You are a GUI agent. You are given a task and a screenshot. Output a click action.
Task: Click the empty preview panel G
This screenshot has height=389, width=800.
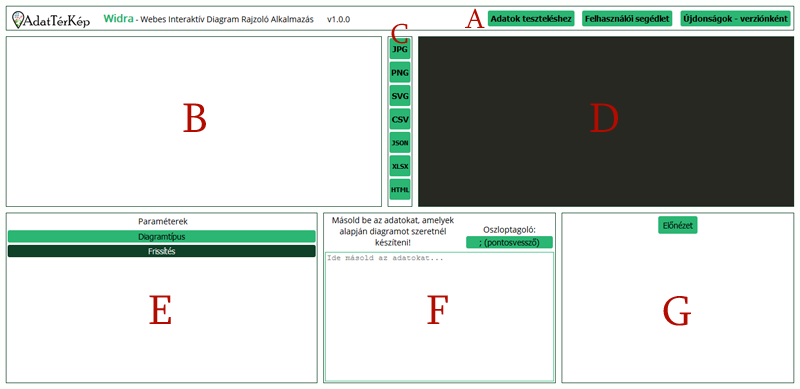pyautogui.click(x=678, y=306)
